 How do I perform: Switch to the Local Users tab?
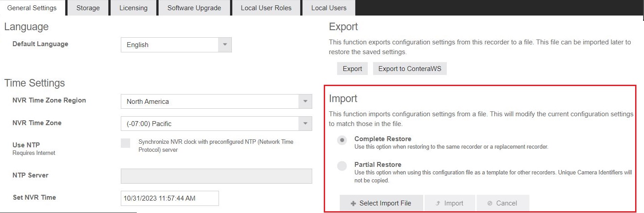tap(329, 8)
